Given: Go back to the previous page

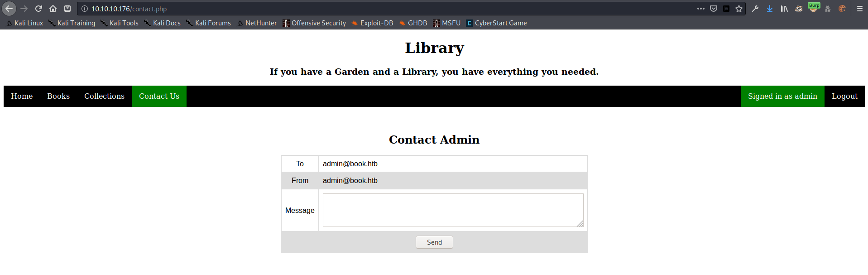Looking at the screenshot, I should click(x=9, y=9).
